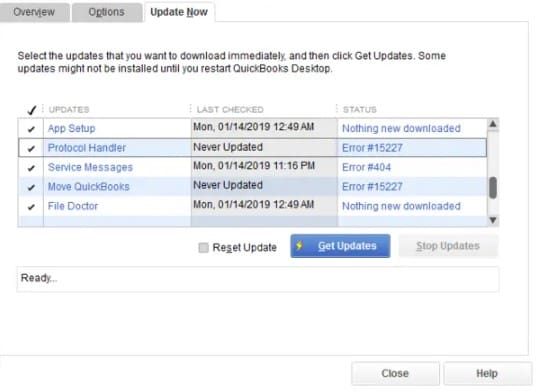Click the Get Updates button
The height and width of the screenshot is (392, 536).
(x=340, y=246)
